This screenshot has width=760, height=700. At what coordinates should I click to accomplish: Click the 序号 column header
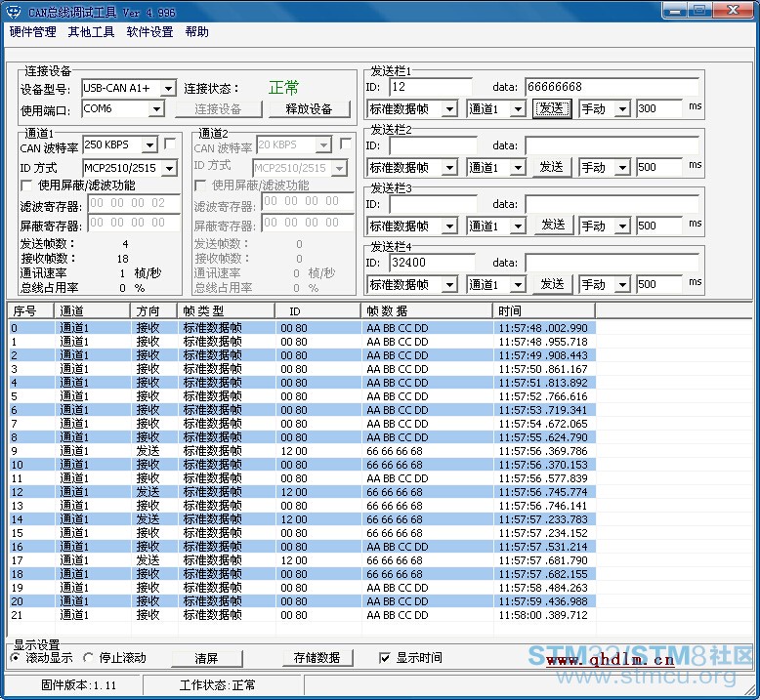pyautogui.click(x=30, y=311)
